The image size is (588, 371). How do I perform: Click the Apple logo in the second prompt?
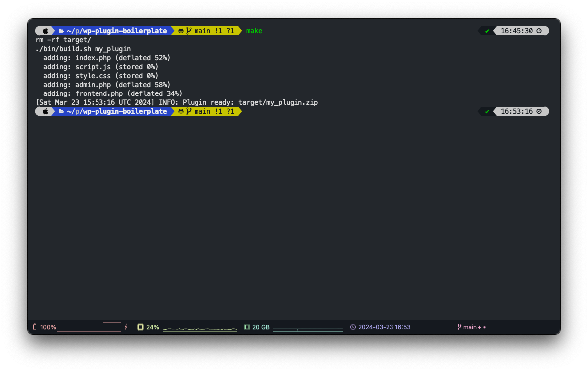[x=45, y=112]
